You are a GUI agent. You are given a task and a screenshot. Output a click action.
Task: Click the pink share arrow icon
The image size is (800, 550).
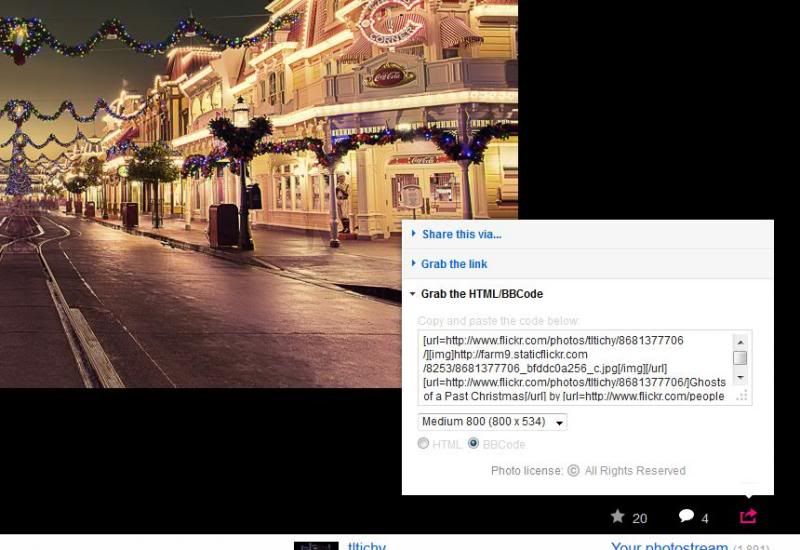click(748, 516)
